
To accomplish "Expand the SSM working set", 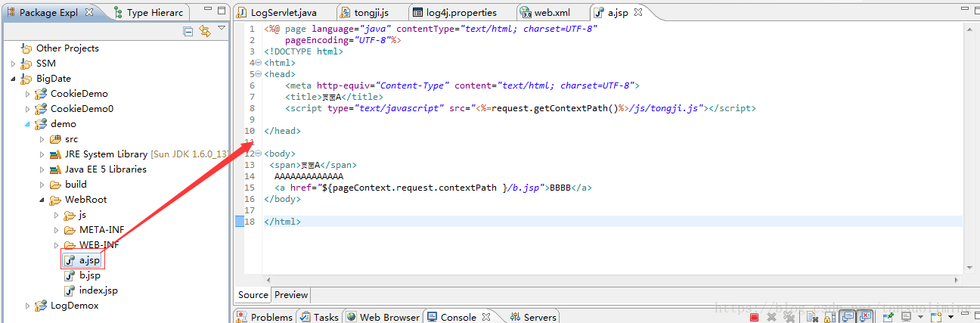I will [14, 64].
